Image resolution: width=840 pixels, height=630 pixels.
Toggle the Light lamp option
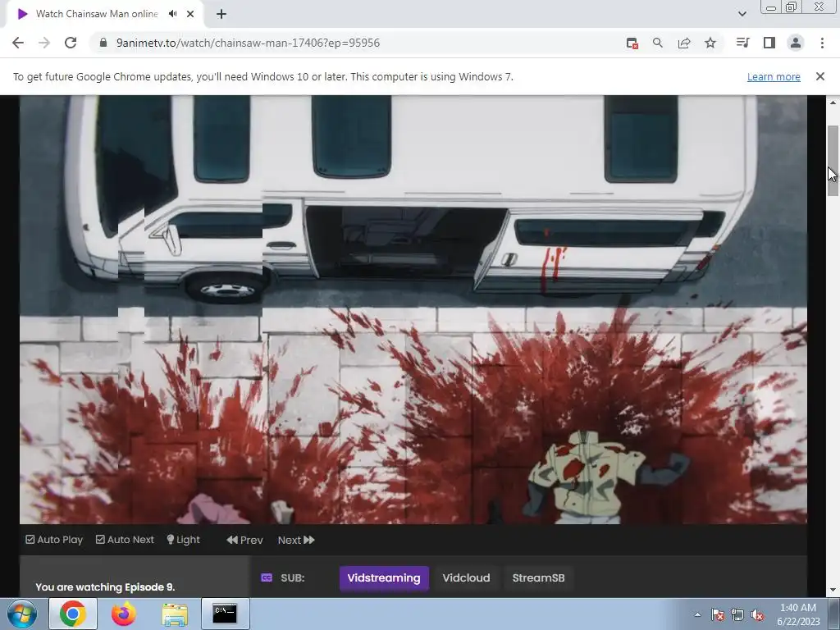pos(183,540)
